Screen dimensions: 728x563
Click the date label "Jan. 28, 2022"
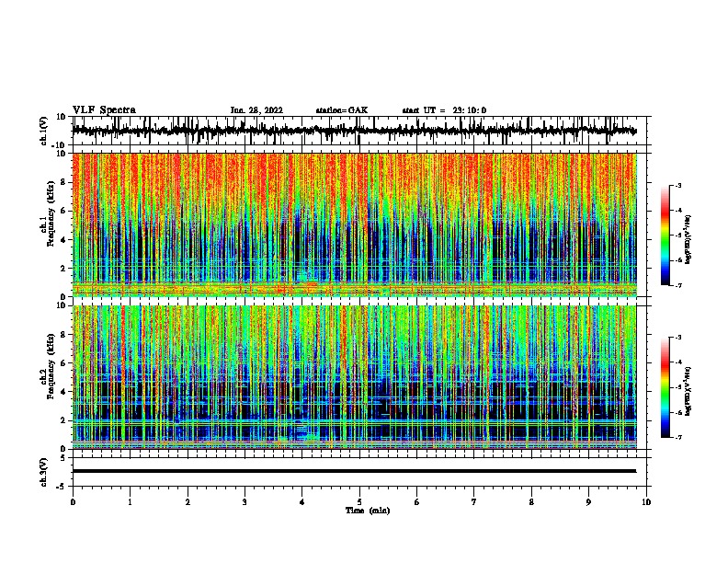click(x=256, y=110)
